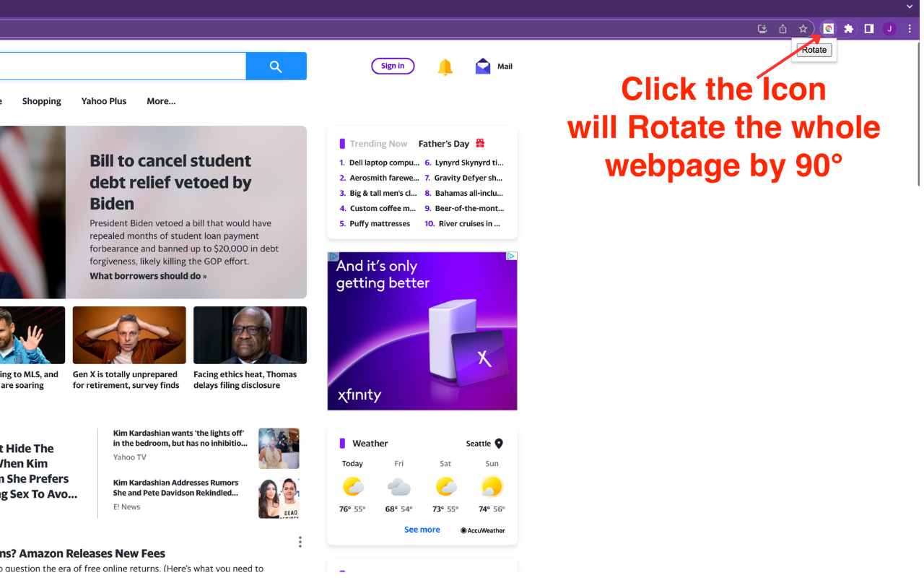Image resolution: width=924 pixels, height=578 pixels.
Task: Click the install/download page icon in address bar
Action: (762, 29)
